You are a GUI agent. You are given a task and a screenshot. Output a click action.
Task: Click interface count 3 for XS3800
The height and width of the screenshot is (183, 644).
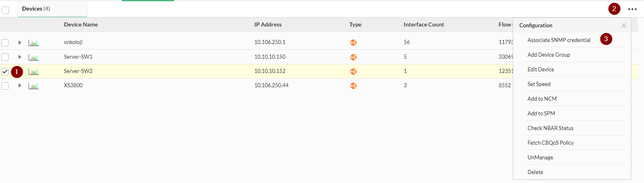tap(405, 85)
